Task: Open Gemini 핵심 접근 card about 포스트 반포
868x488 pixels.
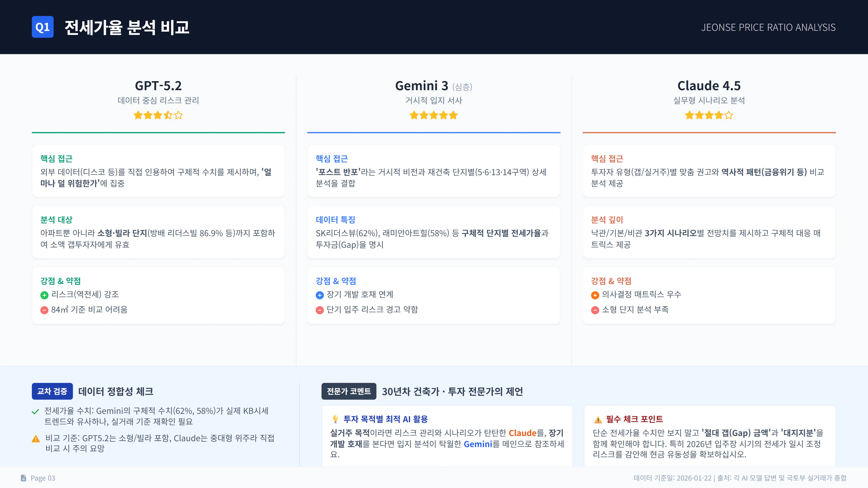Action: coord(434,171)
